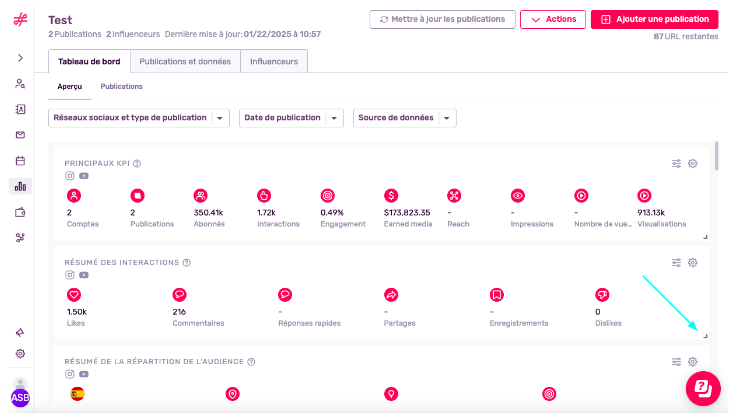Viewport: 741px width, 419px height.
Task: Click the Earned media dollar icon
Action: 391,196
